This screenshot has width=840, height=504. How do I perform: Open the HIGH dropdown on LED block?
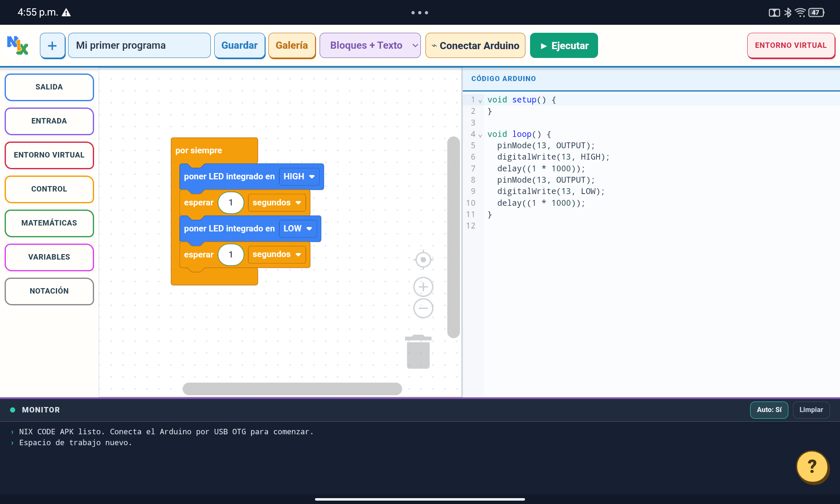coord(299,176)
